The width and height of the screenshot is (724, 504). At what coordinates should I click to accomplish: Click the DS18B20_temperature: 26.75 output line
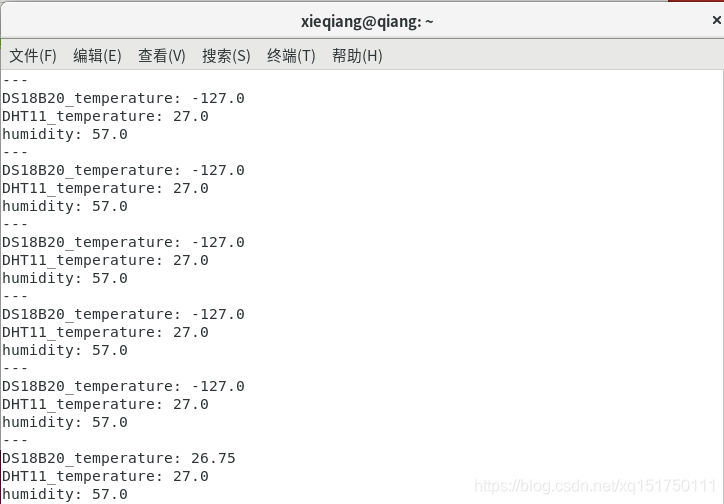click(x=119, y=458)
